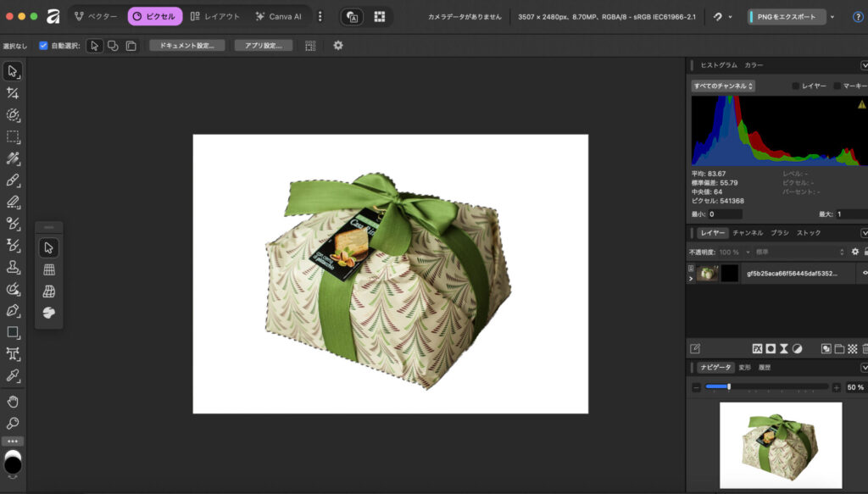
Task: Click the PNGをエクスポート button
Action: (786, 17)
